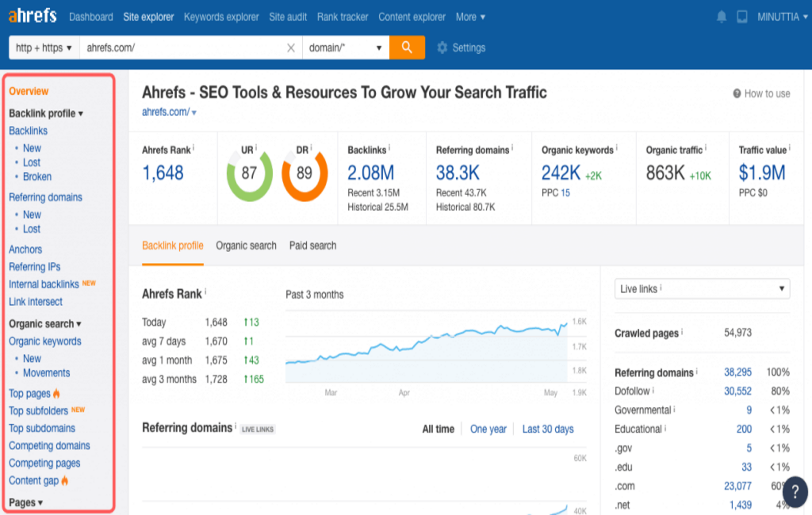Image resolution: width=812 pixels, height=515 pixels.
Task: Click the PPC 15 link
Action: 565,193
